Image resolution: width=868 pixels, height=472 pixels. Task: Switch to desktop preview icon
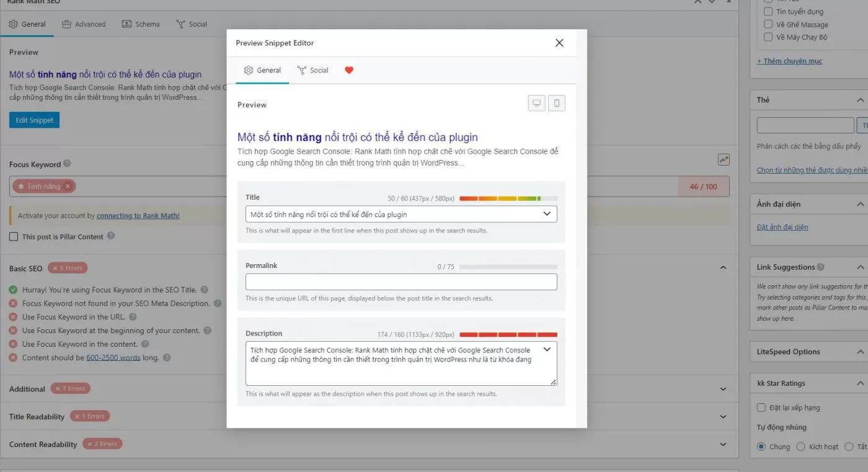click(x=536, y=104)
